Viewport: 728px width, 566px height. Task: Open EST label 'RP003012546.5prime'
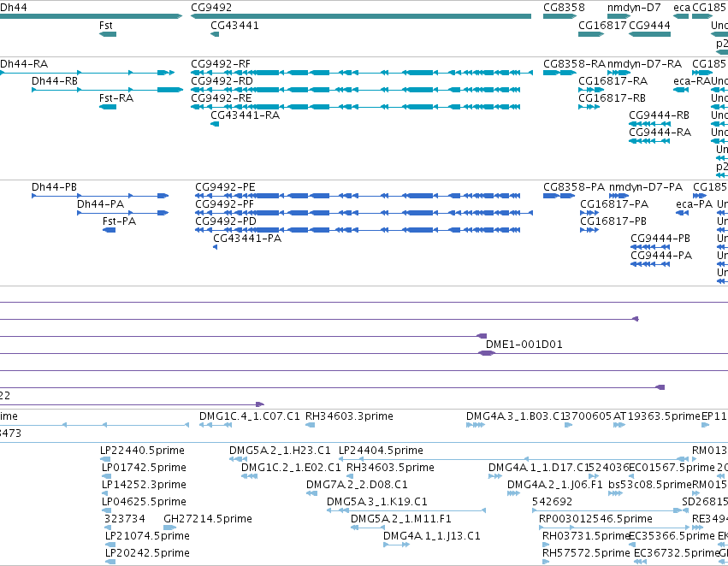pyautogui.click(x=595, y=519)
